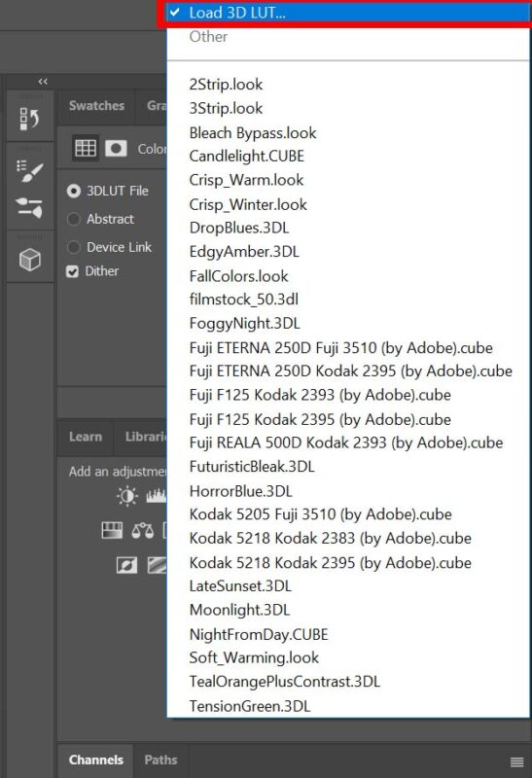Select NightFromDay.CUBE LUT
This screenshot has width=532, height=778.
348,634
